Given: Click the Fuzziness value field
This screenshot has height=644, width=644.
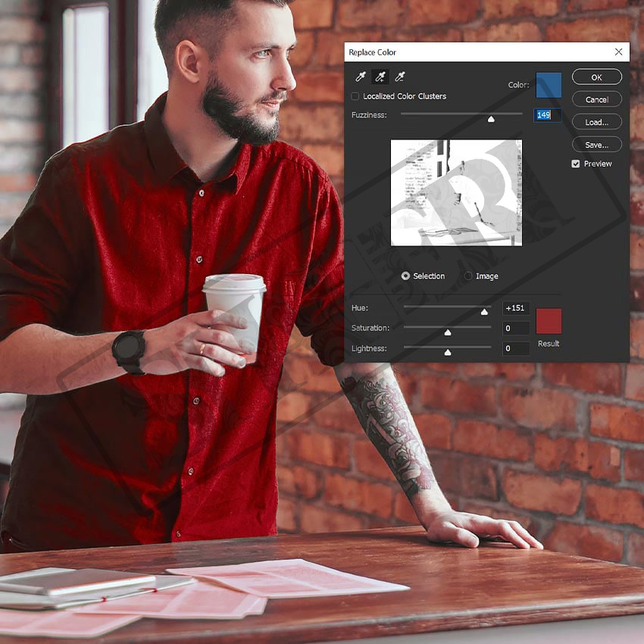Looking at the screenshot, I should [x=547, y=115].
